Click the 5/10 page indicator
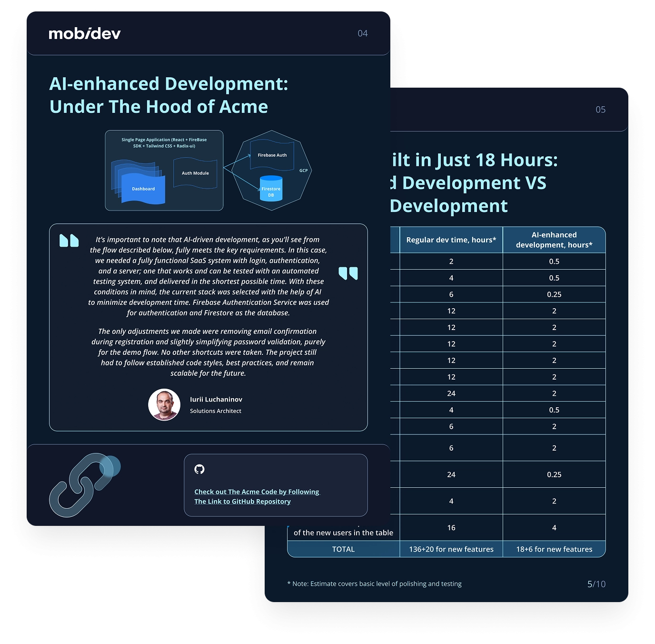The width and height of the screenshot is (655, 644). tap(596, 584)
